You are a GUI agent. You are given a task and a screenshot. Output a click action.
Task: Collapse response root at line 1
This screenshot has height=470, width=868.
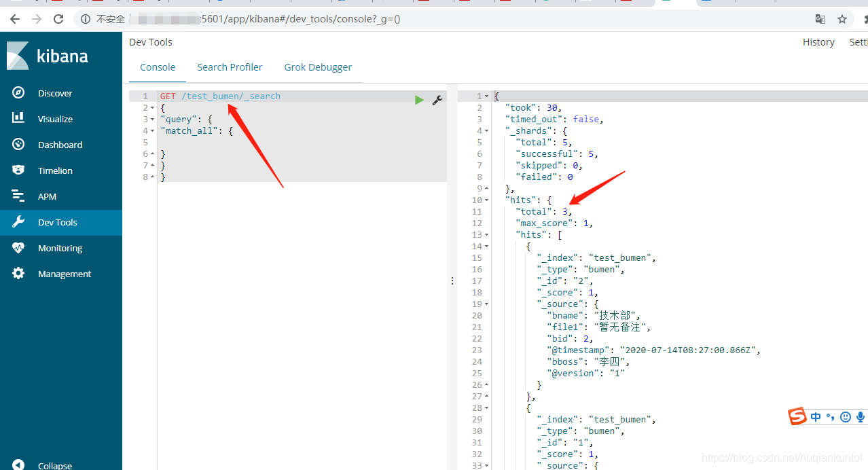point(487,96)
